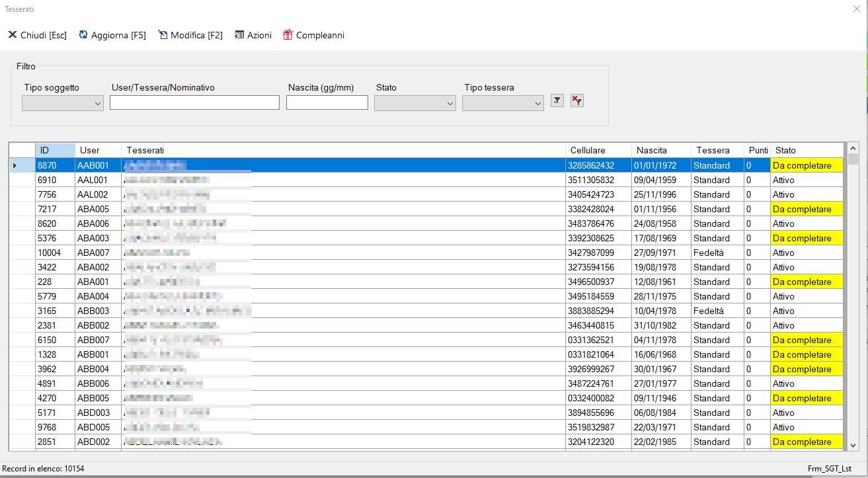868x478 pixels.
Task: Select user cell AAL002
Action: (99, 194)
